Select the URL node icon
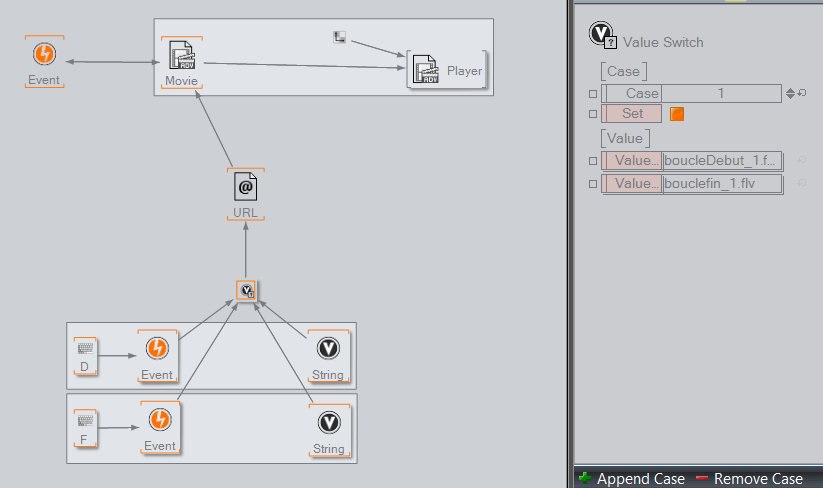The height and width of the screenshot is (488, 823). 245,187
